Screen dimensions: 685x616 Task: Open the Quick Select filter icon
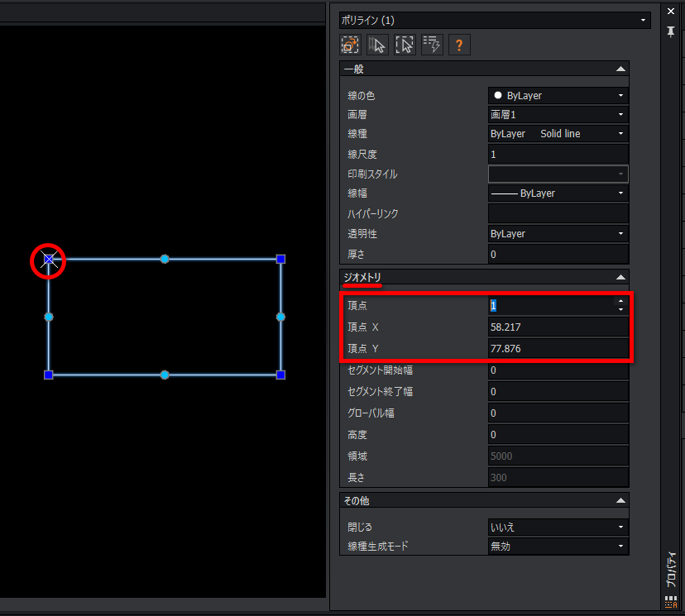432,45
